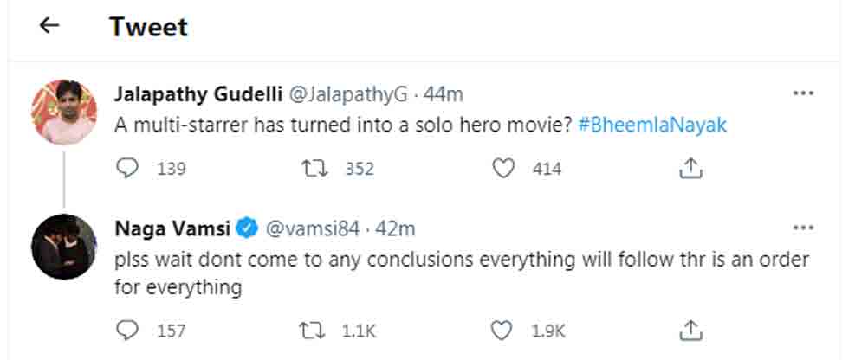This screenshot has width=868, height=360.
Task: Click the back arrow icon
Action: point(49,26)
